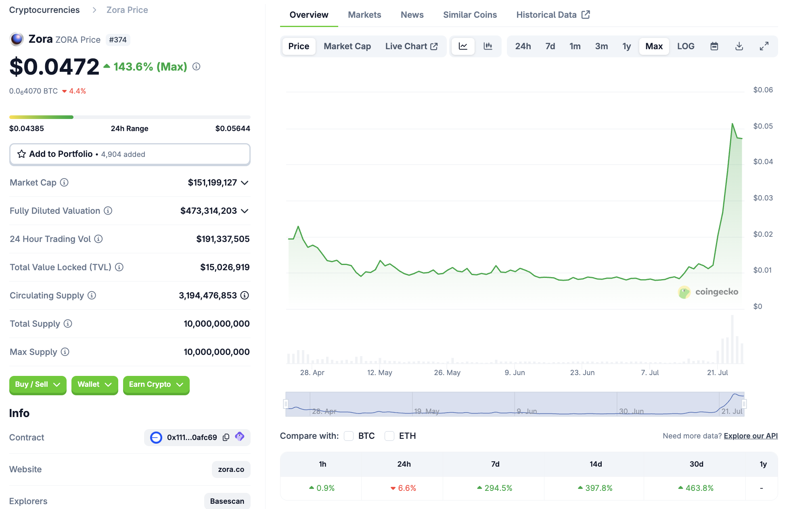Switch to candlestick chart view icon
Viewport: 812px width, 509px height.
488,46
